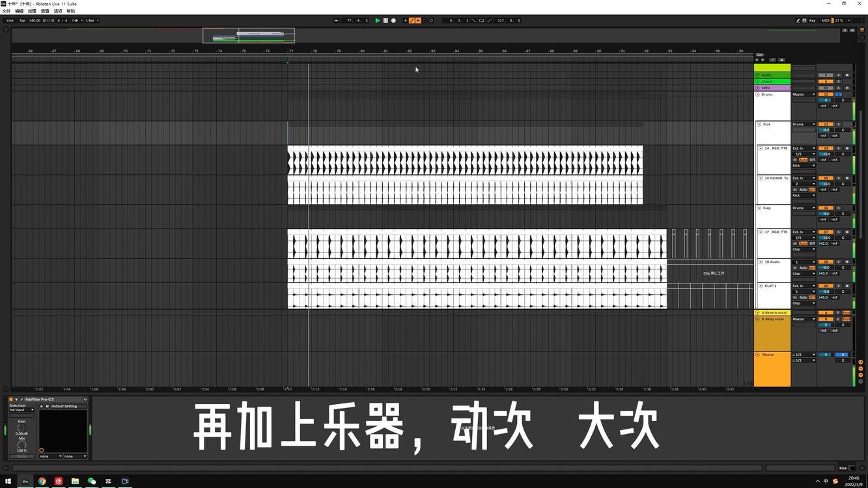Adjust the Gain knob in FabFilter Pro-C 2

coord(21,427)
